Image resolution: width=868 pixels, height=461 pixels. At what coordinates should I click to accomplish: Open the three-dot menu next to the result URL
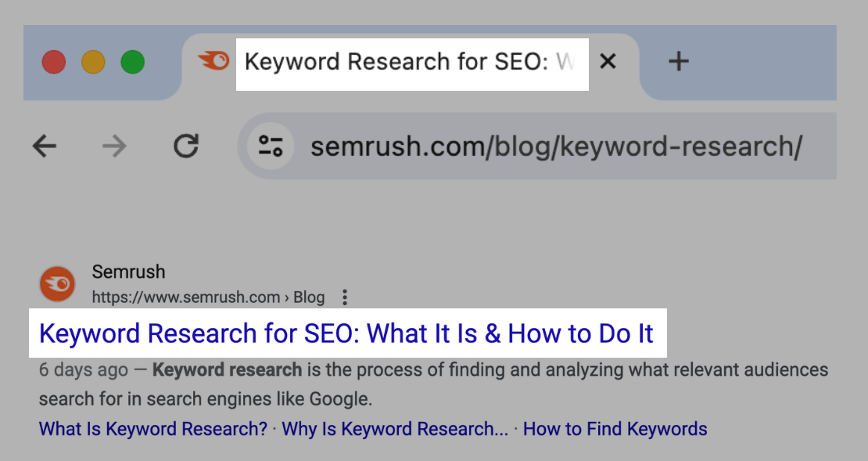click(344, 297)
